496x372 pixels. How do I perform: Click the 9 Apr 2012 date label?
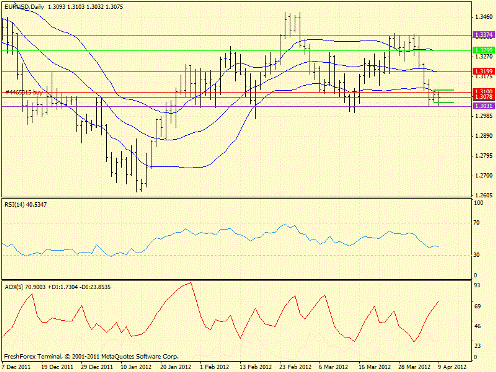pos(453,367)
